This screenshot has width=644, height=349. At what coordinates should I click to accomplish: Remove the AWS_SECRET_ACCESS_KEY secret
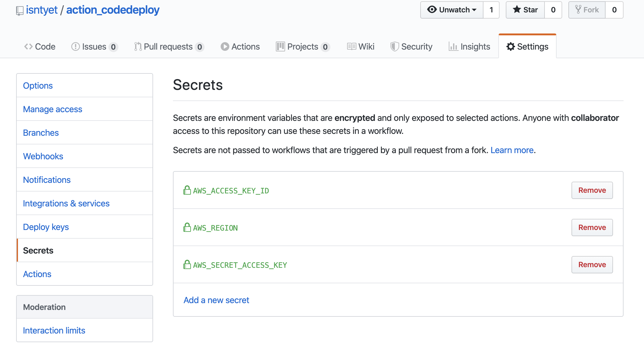pyautogui.click(x=592, y=265)
